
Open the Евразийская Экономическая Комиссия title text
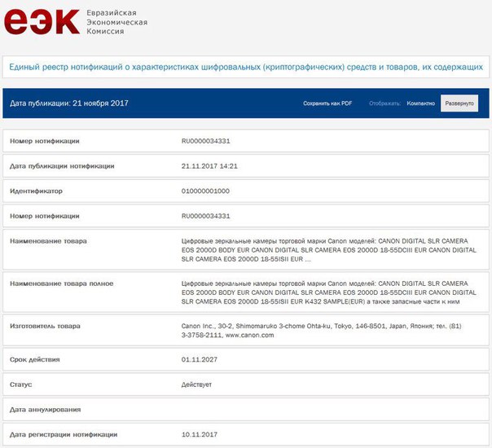[x=116, y=22]
